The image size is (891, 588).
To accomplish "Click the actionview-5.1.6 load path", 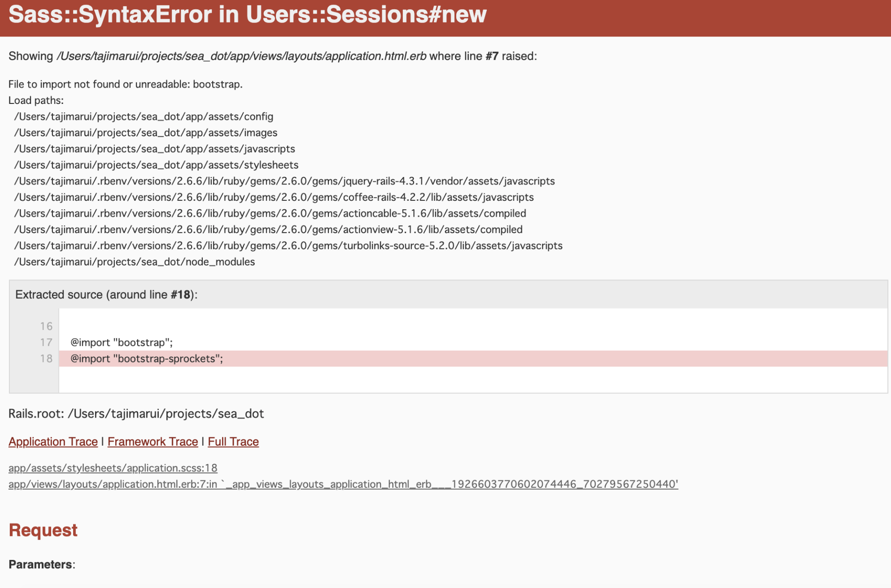I will tap(268, 229).
